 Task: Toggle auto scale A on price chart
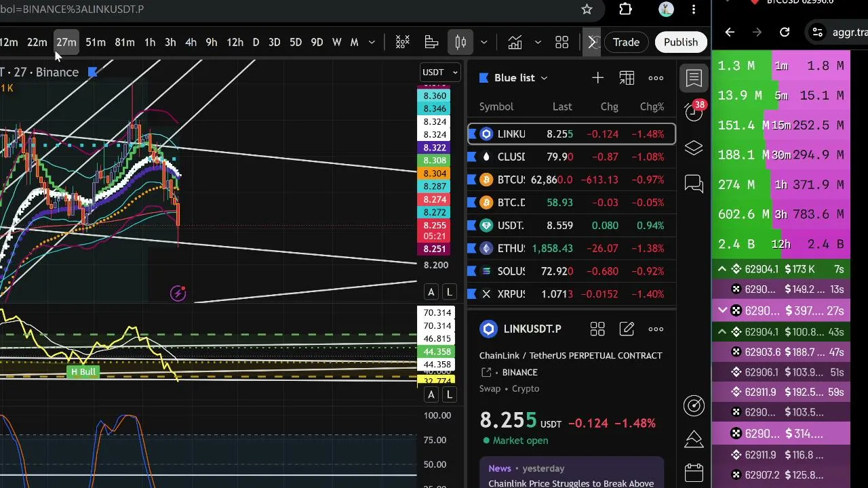click(x=431, y=292)
